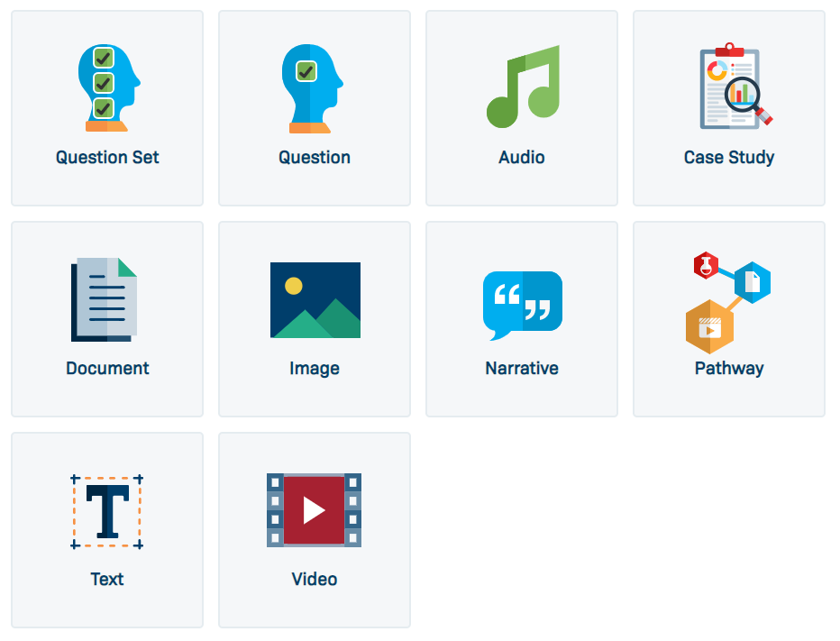
Task: Open the Case Study clipboard icon
Action: (736, 86)
